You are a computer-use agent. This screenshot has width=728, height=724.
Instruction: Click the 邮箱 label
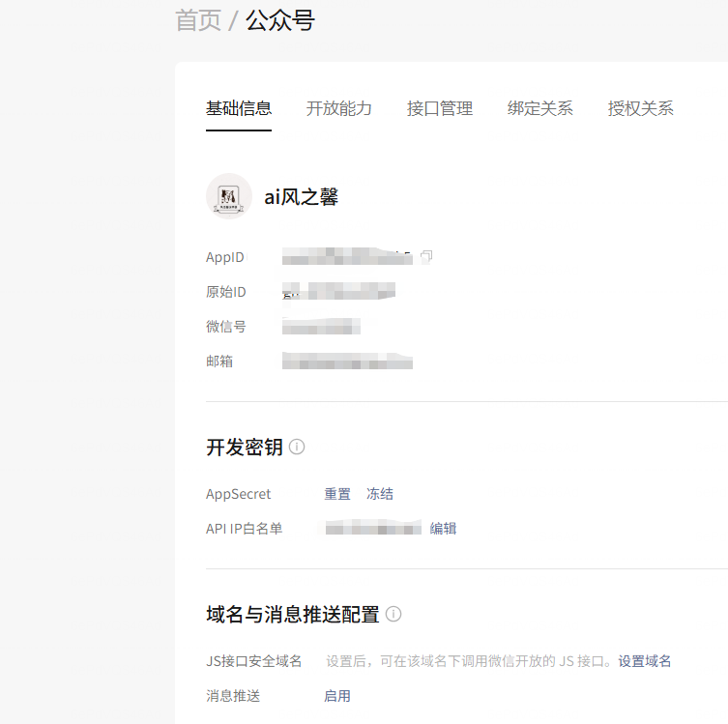(219, 362)
